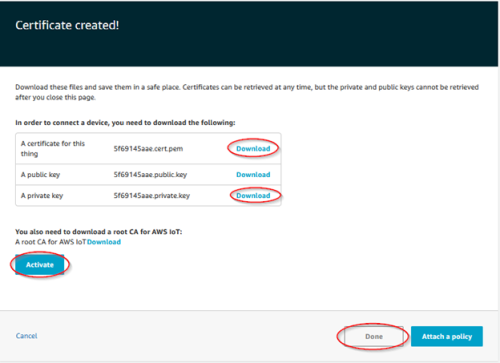This screenshot has height=363, width=500.
Task: Cancel the certificate creation
Action: coord(26,336)
